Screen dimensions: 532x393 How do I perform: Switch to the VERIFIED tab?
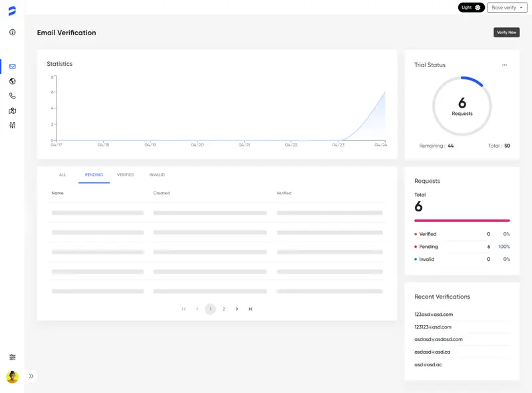pyautogui.click(x=126, y=175)
